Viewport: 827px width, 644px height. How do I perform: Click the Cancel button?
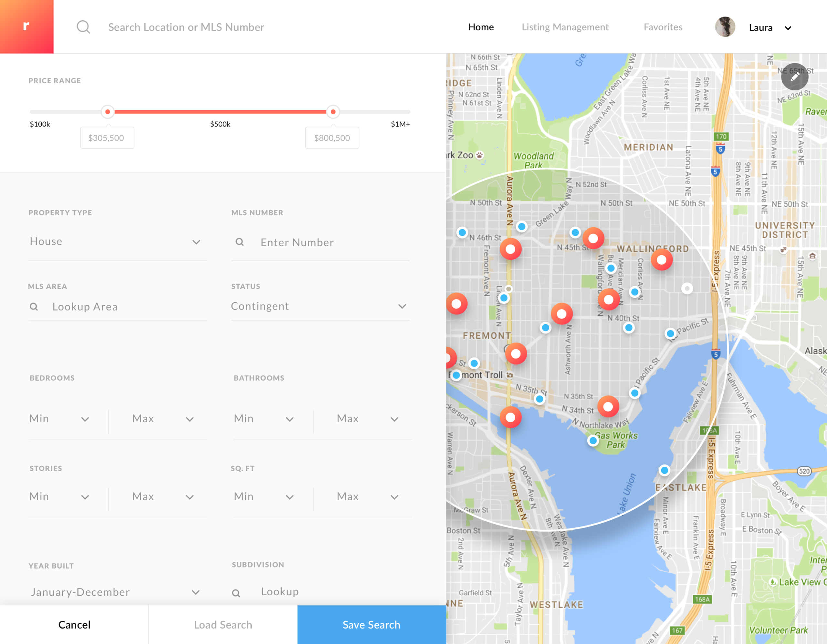click(74, 625)
